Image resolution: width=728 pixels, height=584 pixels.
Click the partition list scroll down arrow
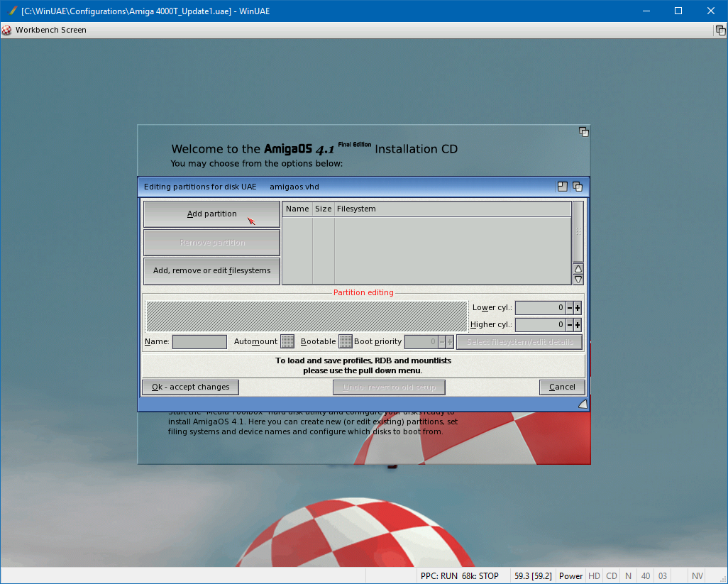click(x=578, y=280)
